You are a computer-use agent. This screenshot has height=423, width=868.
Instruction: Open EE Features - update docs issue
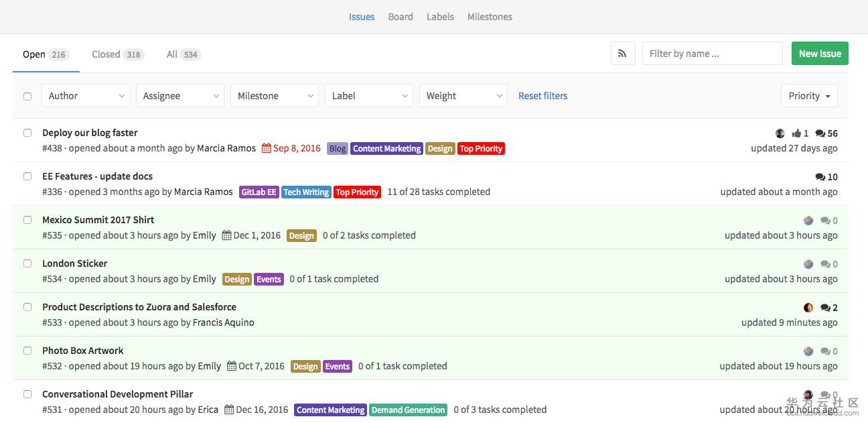pyautogui.click(x=97, y=176)
